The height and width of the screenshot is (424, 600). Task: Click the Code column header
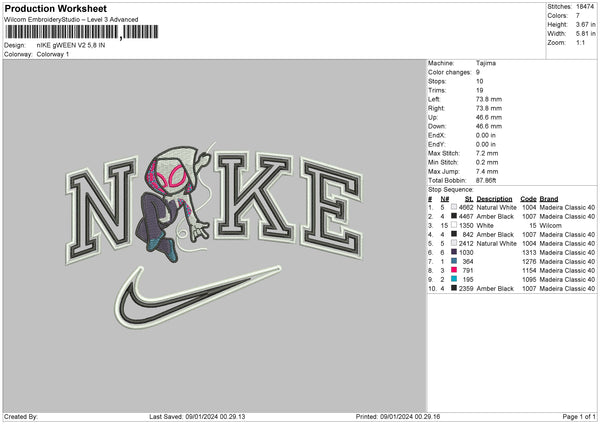click(x=528, y=199)
